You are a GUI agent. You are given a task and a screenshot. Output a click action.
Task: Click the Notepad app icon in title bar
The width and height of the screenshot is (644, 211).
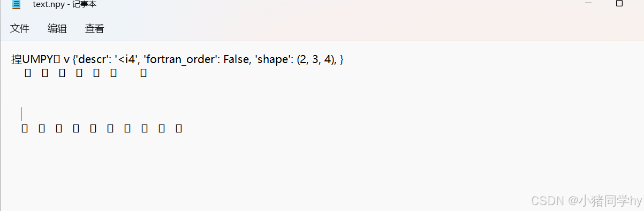coord(17,4)
